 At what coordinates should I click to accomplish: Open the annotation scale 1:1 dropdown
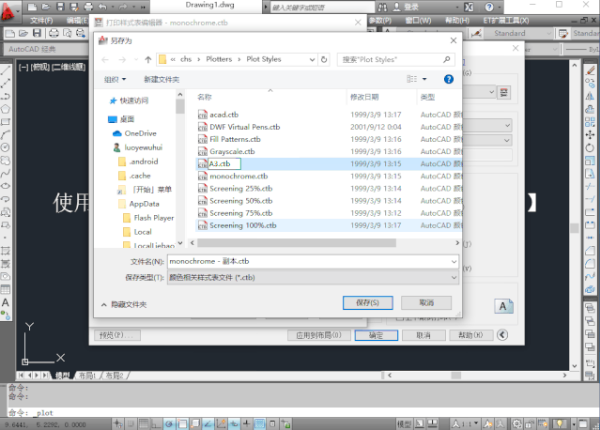coord(465,424)
